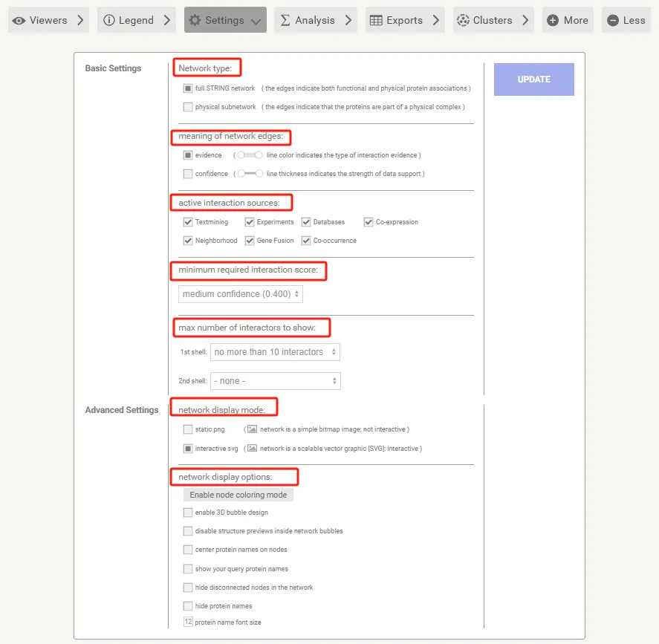
Task: Select confidence for network edge meaning
Action: coord(188,174)
